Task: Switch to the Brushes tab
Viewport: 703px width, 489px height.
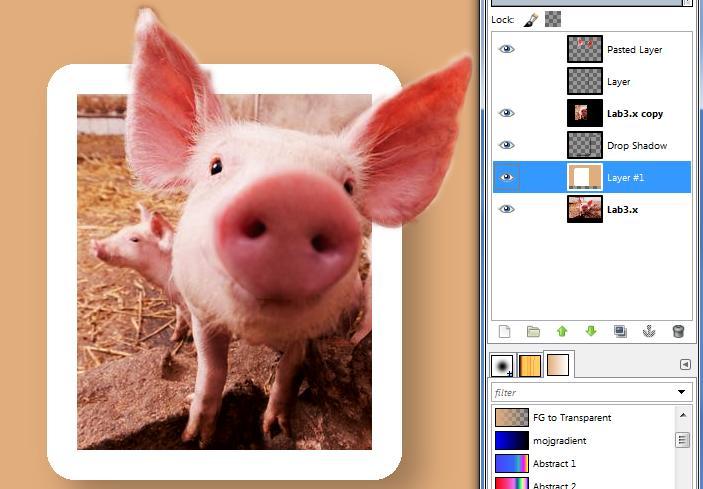Action: [x=502, y=365]
